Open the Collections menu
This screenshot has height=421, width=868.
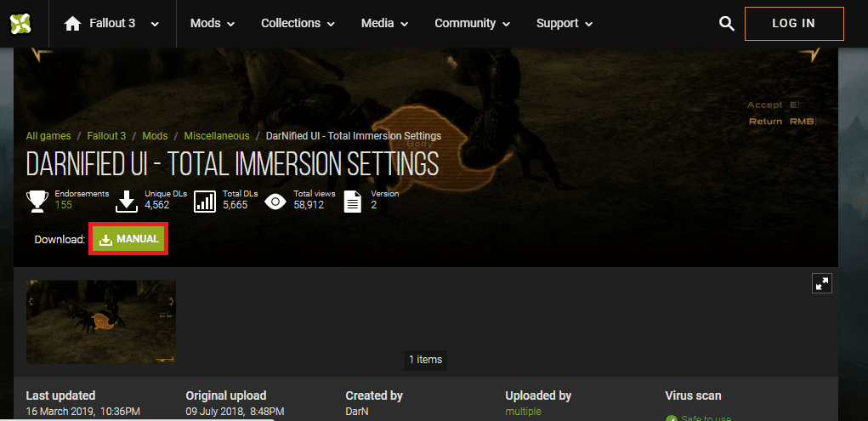(x=298, y=23)
